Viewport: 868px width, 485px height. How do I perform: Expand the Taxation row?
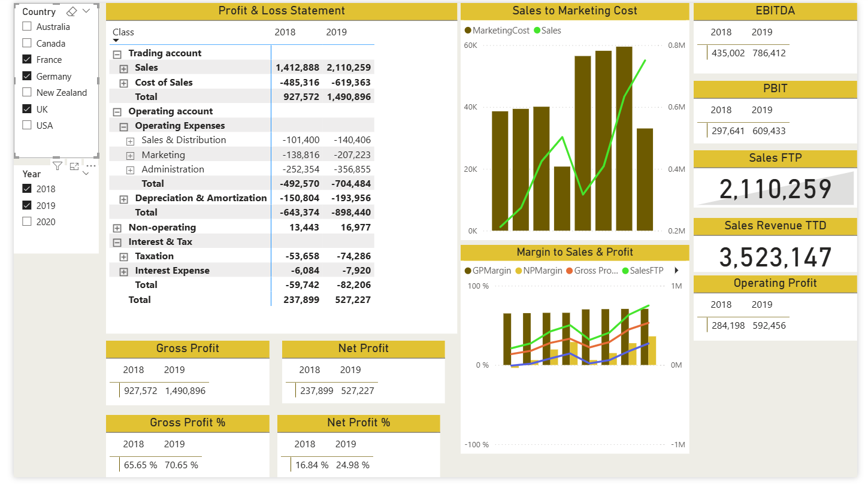tap(124, 257)
